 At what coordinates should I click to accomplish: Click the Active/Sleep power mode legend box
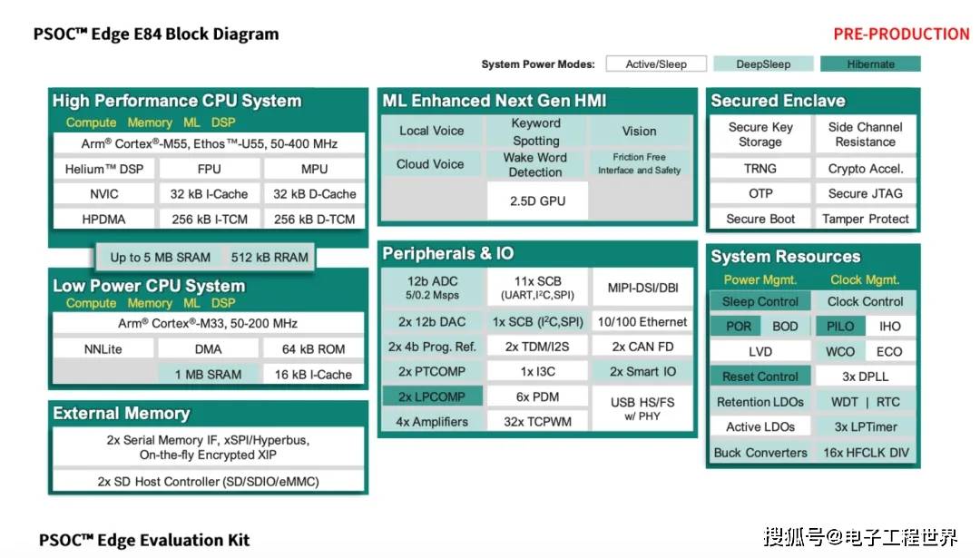tap(656, 64)
